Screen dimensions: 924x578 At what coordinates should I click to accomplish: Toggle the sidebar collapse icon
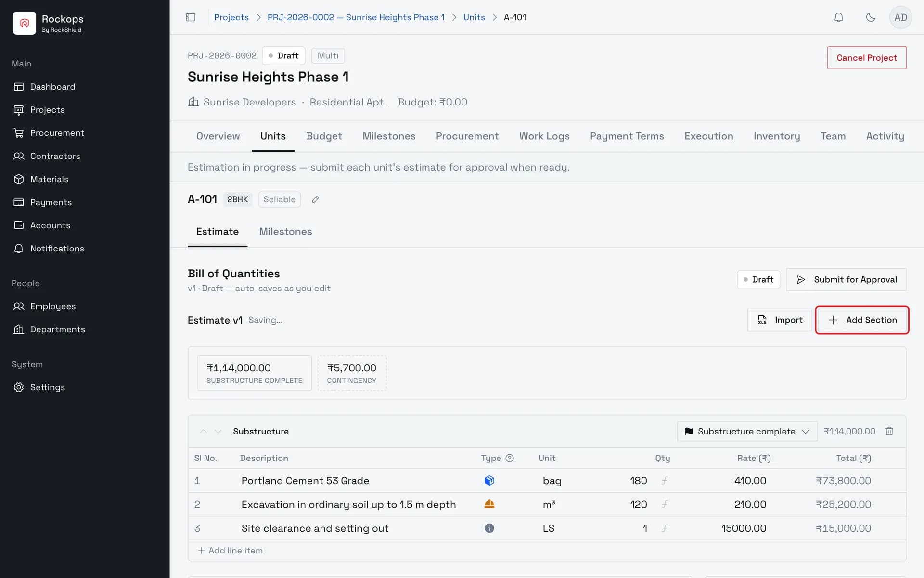(191, 17)
